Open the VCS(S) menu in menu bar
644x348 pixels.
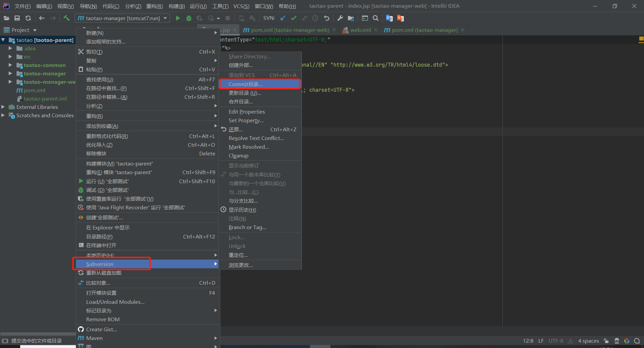click(x=241, y=6)
